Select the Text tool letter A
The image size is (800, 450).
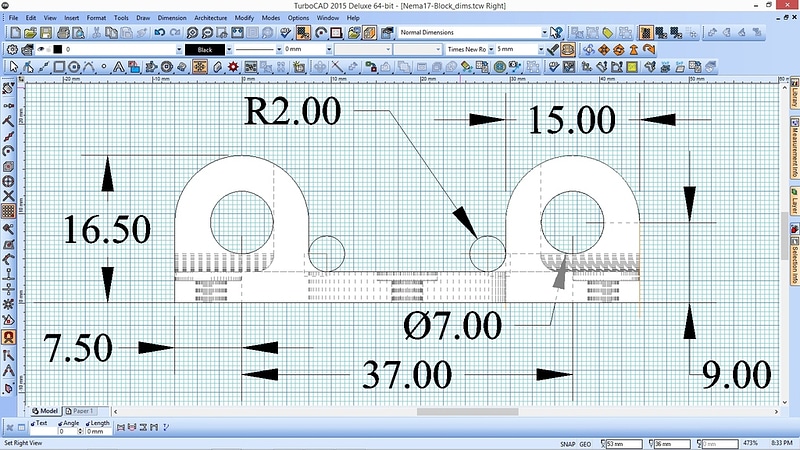[118, 67]
